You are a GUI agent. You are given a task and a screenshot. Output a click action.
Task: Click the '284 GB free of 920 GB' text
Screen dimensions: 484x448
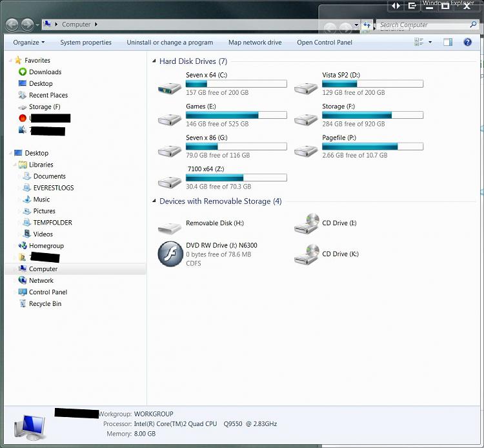point(354,124)
